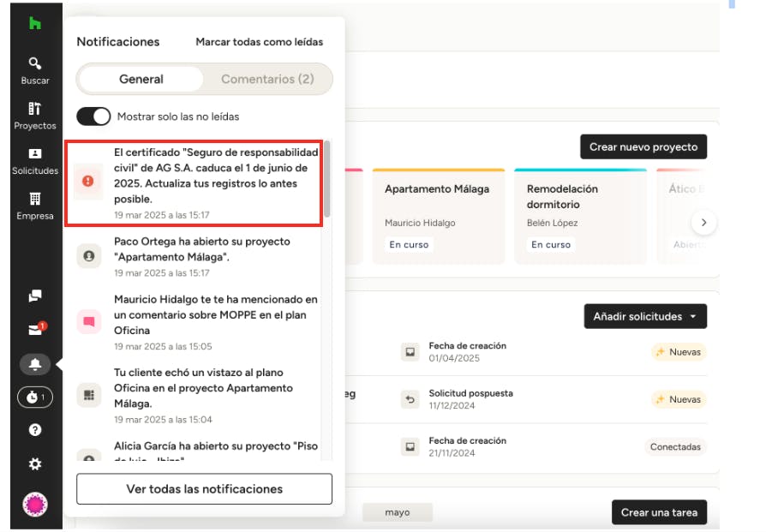Click Ver todas las notificaciones button
The width and height of the screenshot is (766, 532).
(204, 489)
